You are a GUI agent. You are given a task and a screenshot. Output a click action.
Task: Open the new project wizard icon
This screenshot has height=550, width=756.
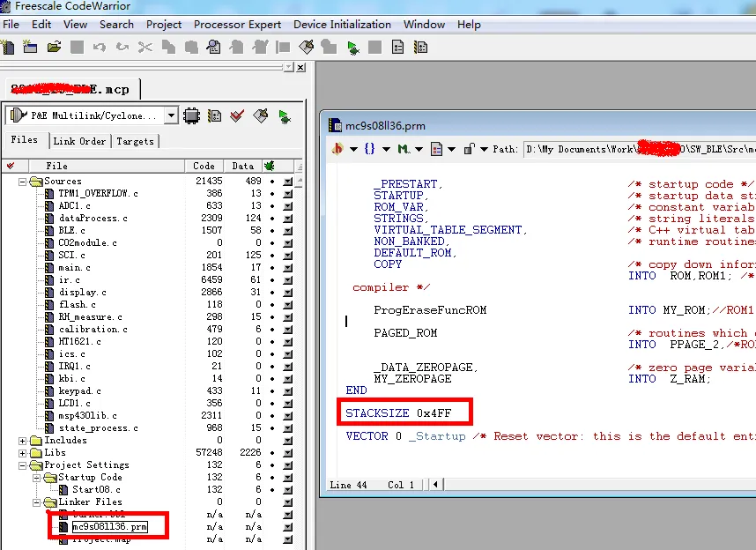[x=30, y=48]
